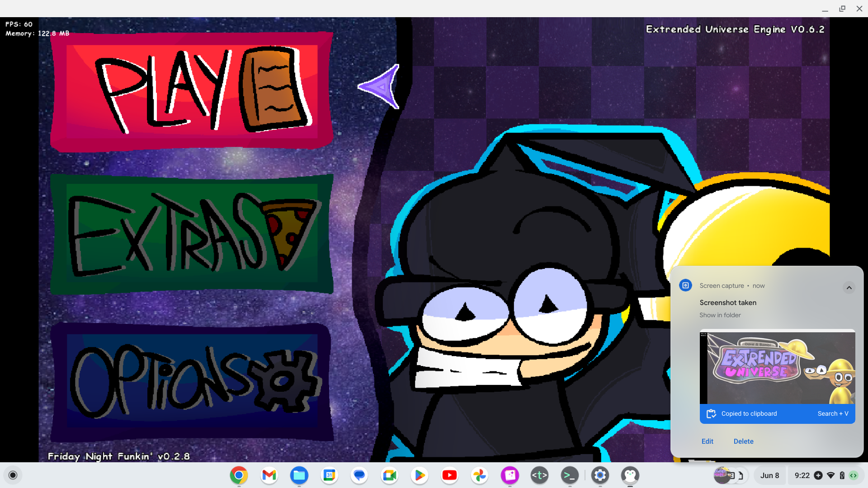The image size is (868, 488).
Task: Open the Linux penguin app on the shelf
Action: click(x=630, y=475)
